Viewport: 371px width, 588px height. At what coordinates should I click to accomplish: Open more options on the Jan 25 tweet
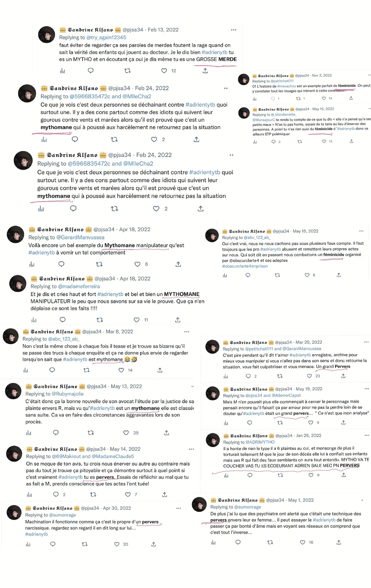click(x=367, y=436)
